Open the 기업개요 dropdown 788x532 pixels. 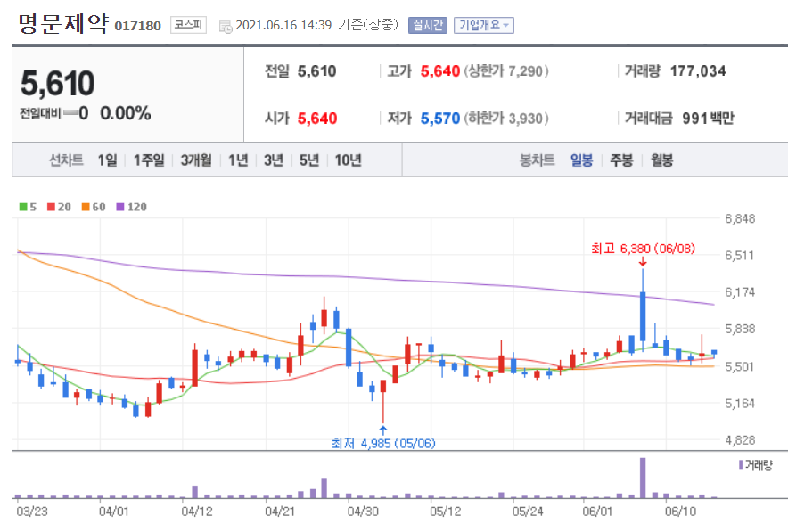[x=483, y=25]
